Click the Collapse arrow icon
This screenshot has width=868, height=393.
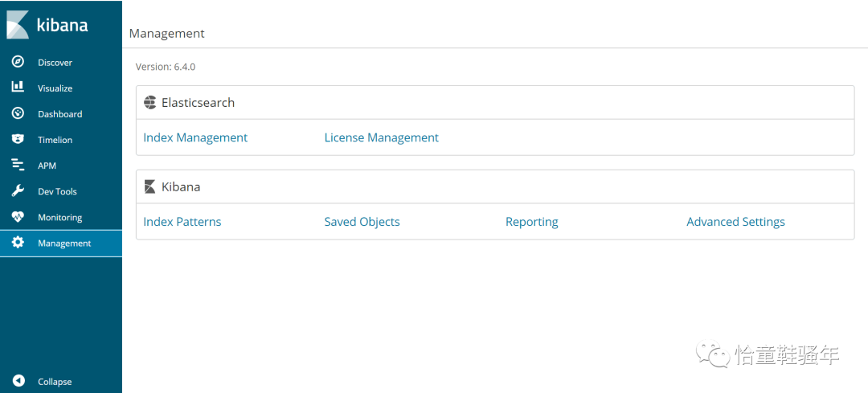(18, 381)
